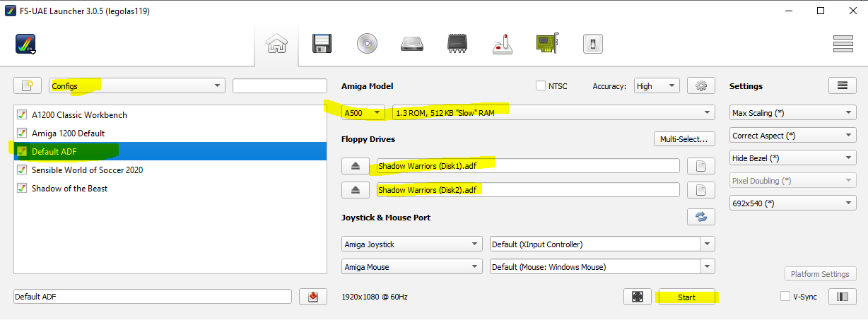
Task: Eject Shadow Warriors Disk2 floppy
Action: click(x=356, y=189)
